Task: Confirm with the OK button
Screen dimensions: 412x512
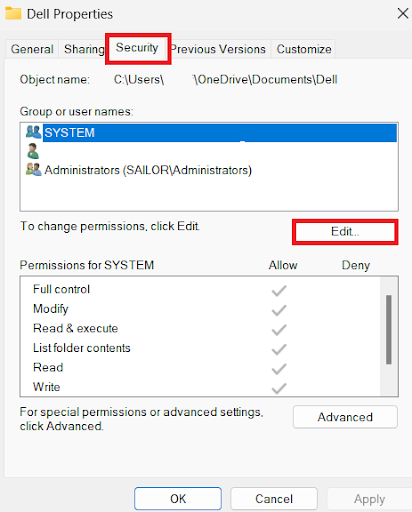Action: 178,499
